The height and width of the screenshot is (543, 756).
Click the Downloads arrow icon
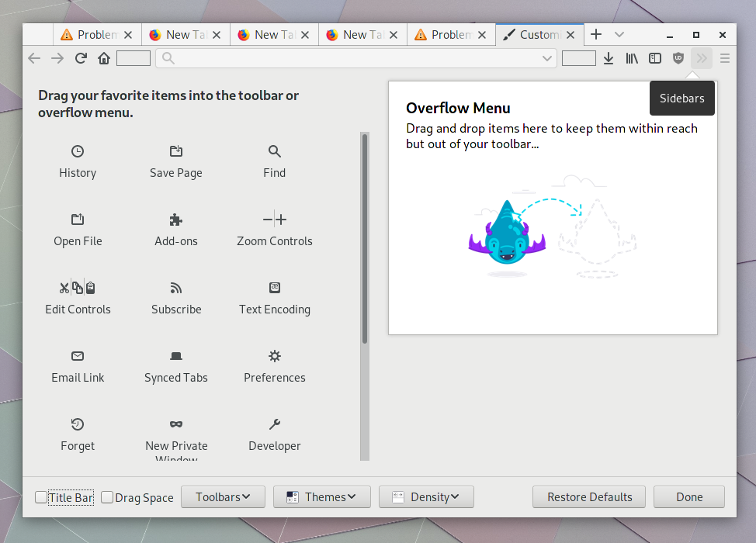pos(609,58)
